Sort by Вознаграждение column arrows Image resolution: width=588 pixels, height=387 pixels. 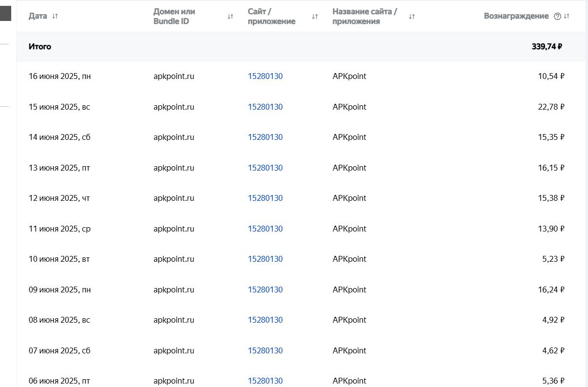click(x=566, y=16)
